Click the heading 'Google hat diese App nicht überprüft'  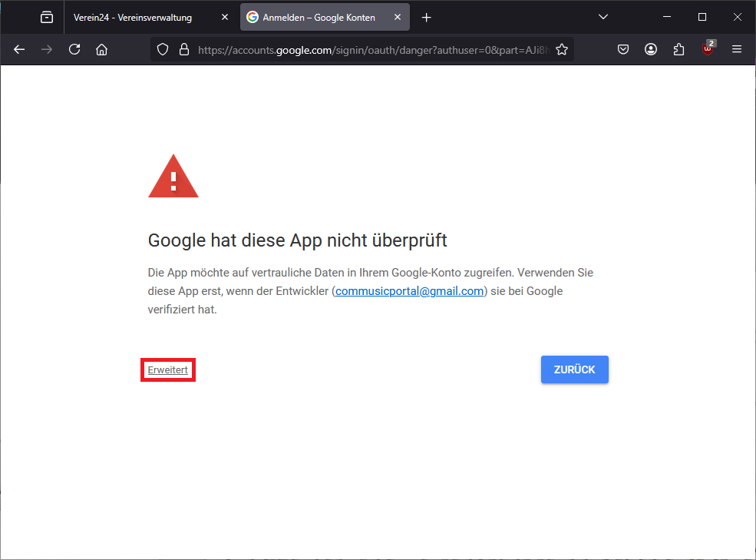tap(298, 240)
